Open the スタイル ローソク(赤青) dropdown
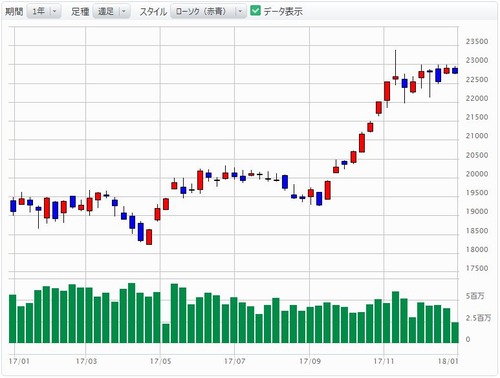This screenshot has width=500, height=378. pyautogui.click(x=208, y=11)
